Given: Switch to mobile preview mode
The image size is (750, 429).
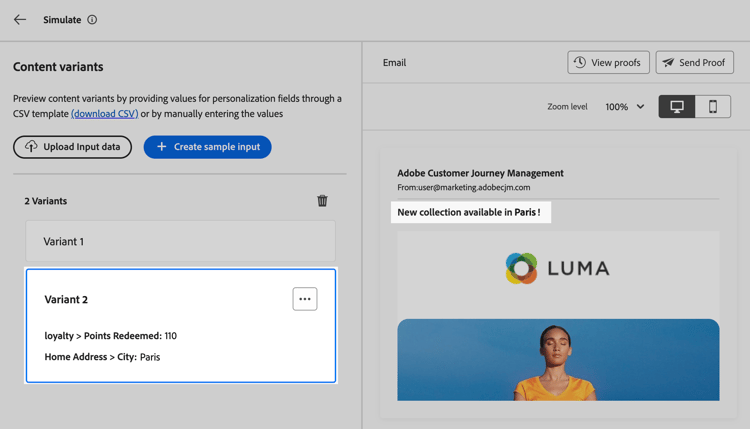Looking at the screenshot, I should coord(713,107).
